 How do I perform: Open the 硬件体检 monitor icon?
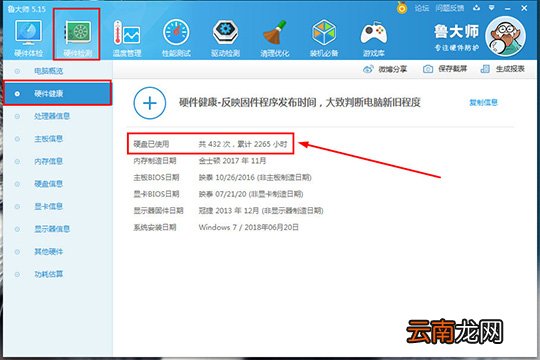click(28, 33)
